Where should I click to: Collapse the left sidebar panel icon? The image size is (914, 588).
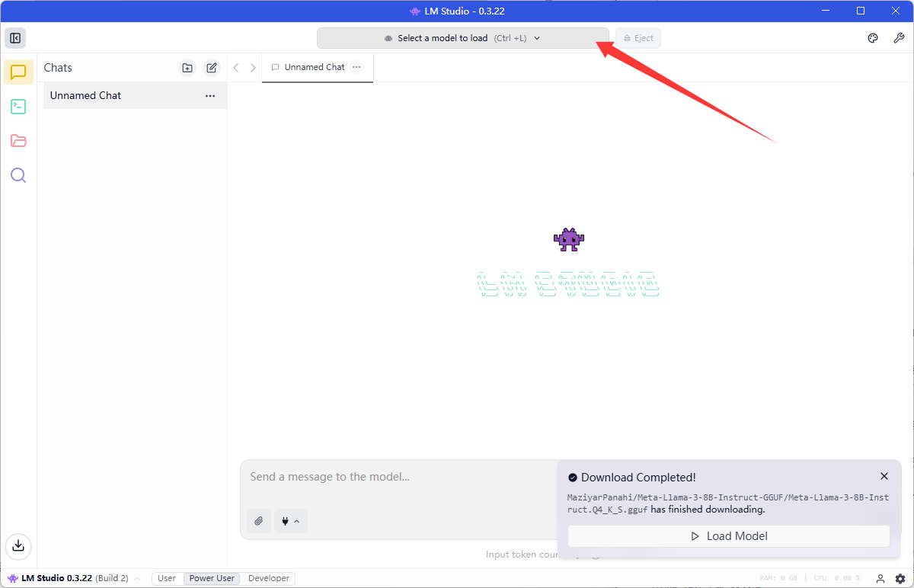coord(14,38)
